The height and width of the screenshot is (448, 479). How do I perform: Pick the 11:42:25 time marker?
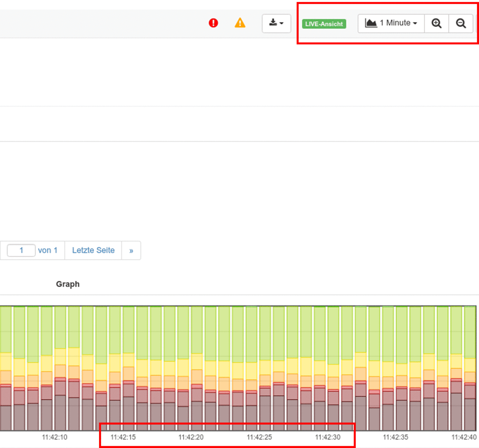point(259,437)
